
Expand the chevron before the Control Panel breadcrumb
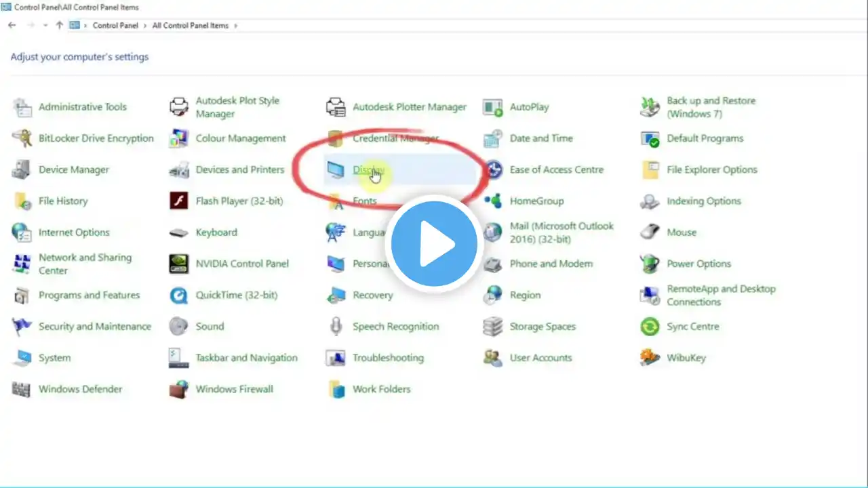pyautogui.click(x=85, y=26)
